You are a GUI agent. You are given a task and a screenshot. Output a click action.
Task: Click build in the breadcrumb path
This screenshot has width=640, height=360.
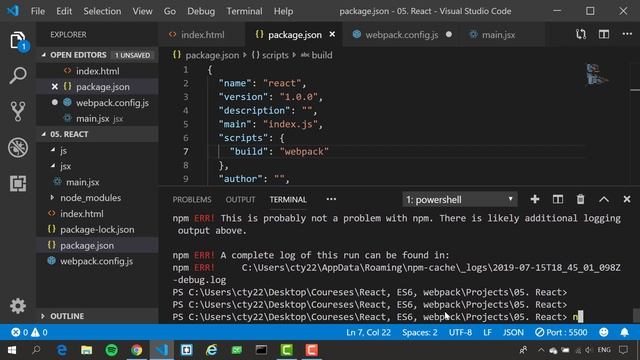tap(317, 55)
